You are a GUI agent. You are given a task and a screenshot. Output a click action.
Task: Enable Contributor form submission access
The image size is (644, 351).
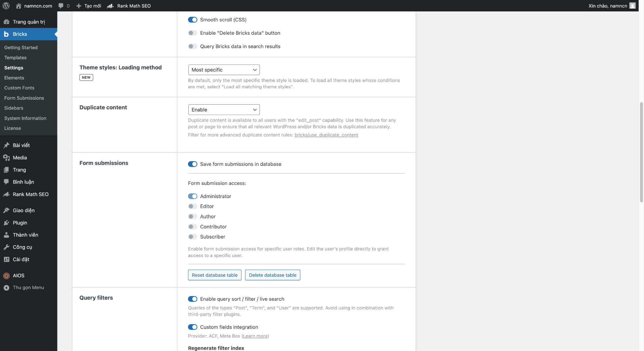point(193,227)
